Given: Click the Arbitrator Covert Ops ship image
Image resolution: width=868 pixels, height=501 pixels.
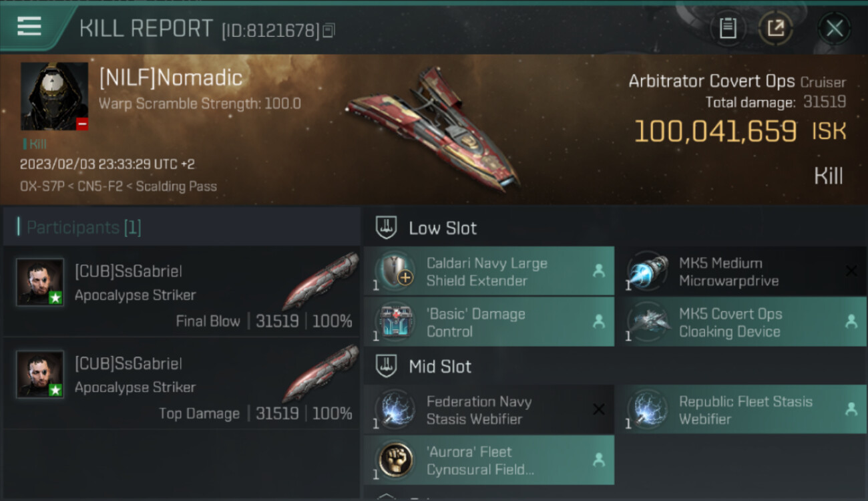Looking at the screenshot, I should [434, 127].
